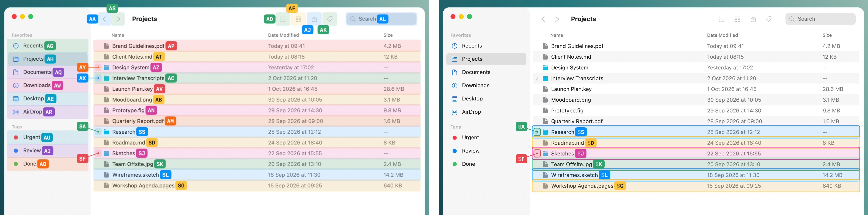Sort by Size column in left window
Screen dimensions: 868x215
388,35
